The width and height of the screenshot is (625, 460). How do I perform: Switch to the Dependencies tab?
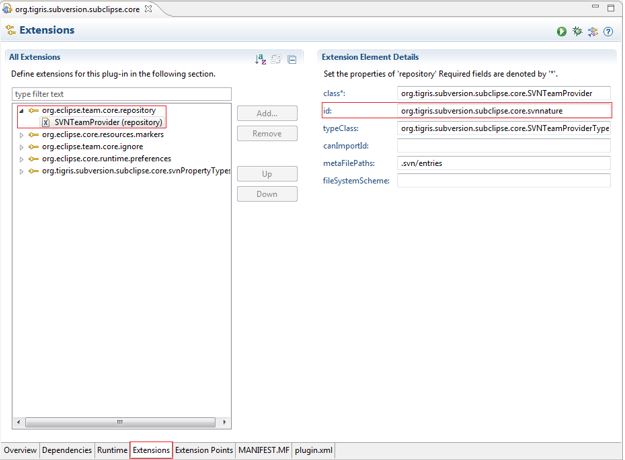[68, 451]
